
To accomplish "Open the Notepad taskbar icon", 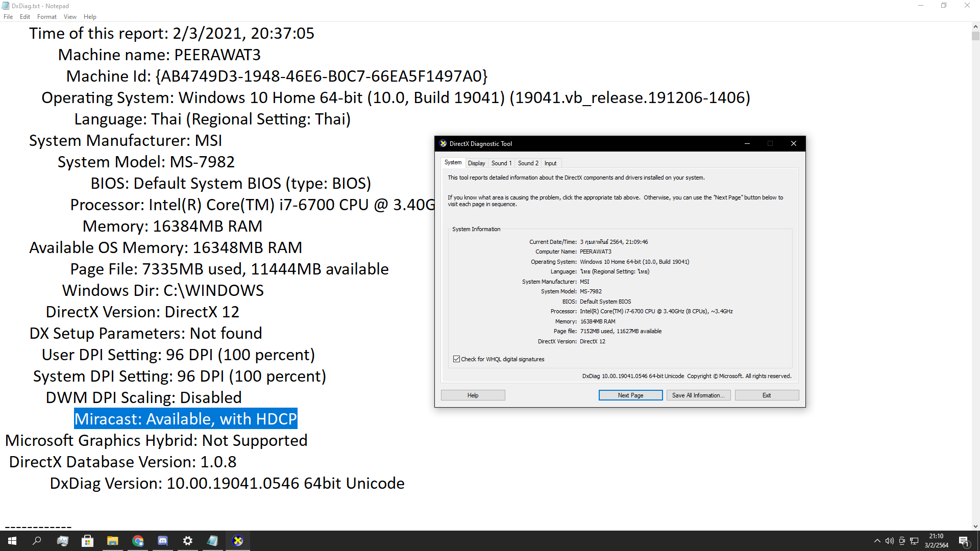I will pyautogui.click(x=213, y=541).
